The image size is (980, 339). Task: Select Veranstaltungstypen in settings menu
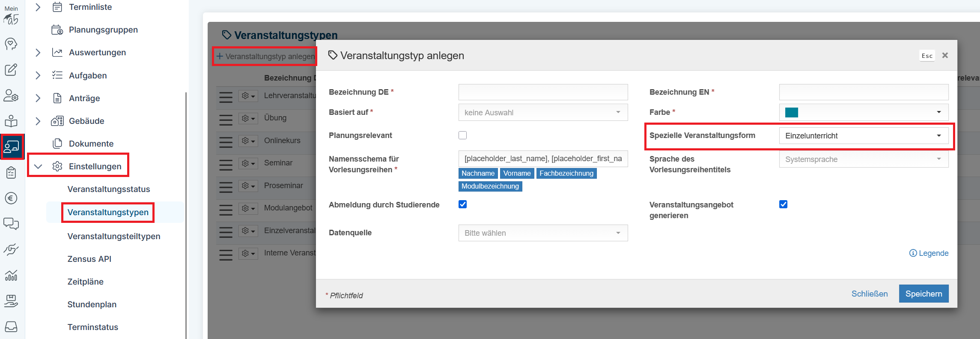coord(108,212)
